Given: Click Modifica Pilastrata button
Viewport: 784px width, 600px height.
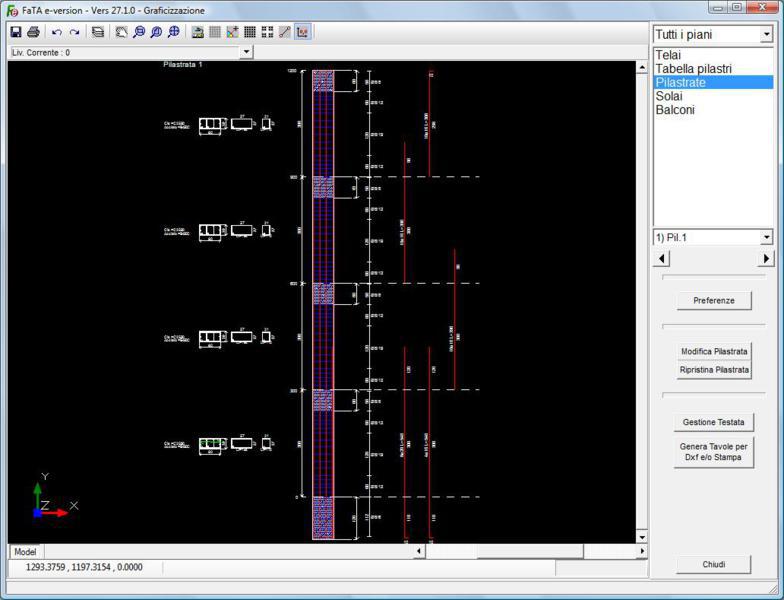Looking at the screenshot, I should pos(714,352).
